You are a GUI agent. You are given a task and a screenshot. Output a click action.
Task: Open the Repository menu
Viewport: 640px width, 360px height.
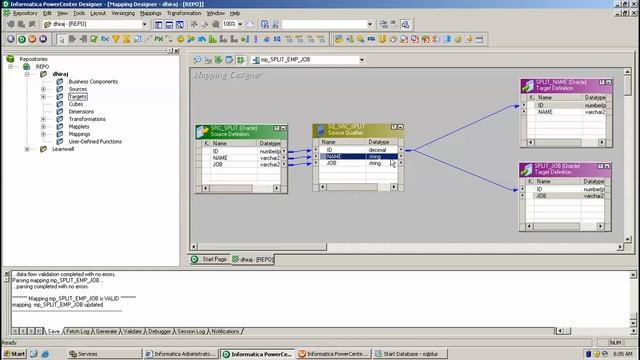point(25,13)
